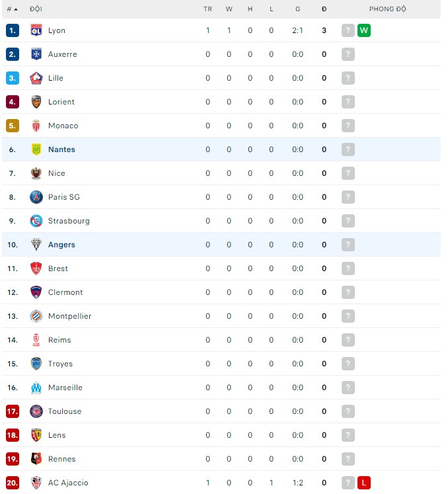Click the Montpellier team logo
The width and height of the screenshot is (448, 494).
coord(36,316)
